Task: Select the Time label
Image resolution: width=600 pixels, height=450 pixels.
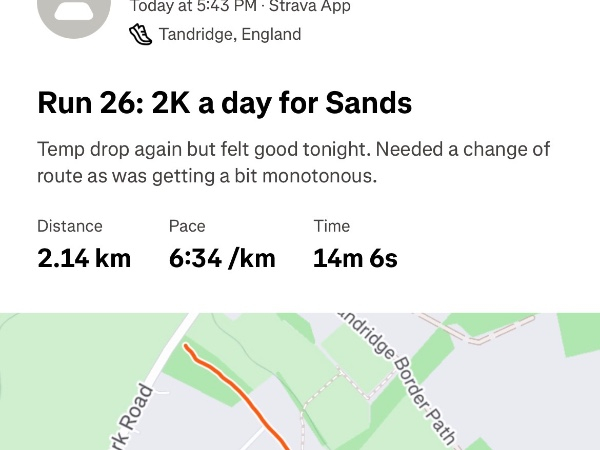Action: (x=331, y=226)
